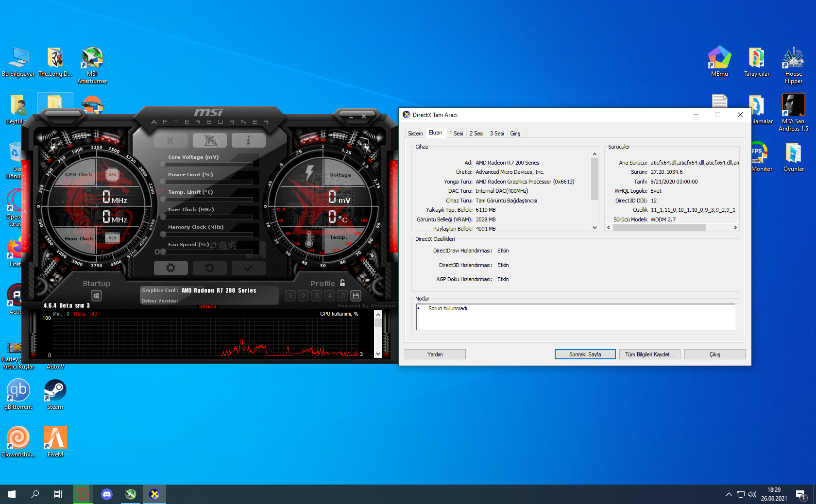816x504 pixels.
Task: Click the GPU chip icon in left gauge
Action: pyautogui.click(x=112, y=174)
